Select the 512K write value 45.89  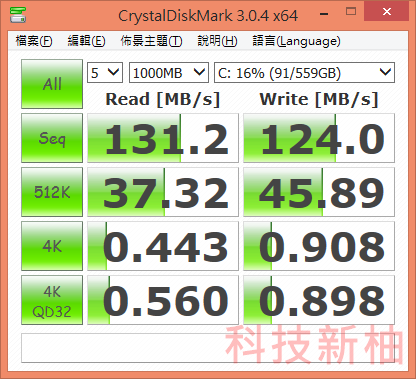[319, 192]
